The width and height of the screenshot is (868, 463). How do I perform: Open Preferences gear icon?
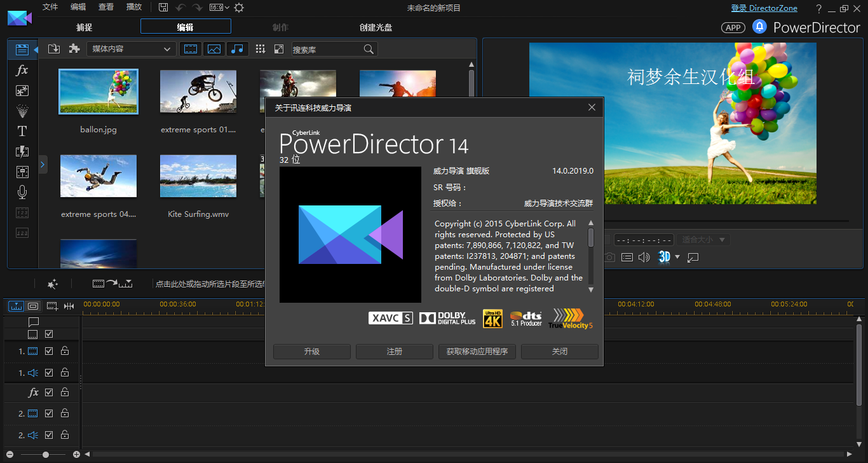(x=239, y=8)
